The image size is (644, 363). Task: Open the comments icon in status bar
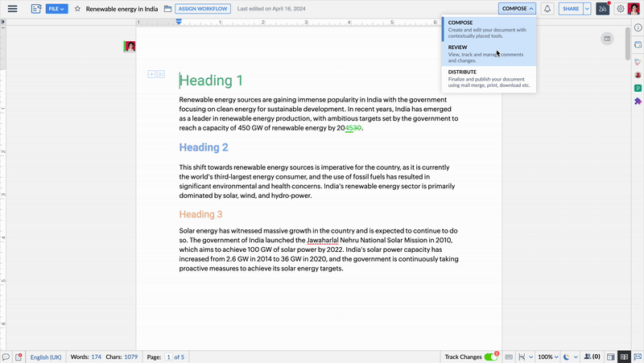pyautogui.click(x=6, y=357)
